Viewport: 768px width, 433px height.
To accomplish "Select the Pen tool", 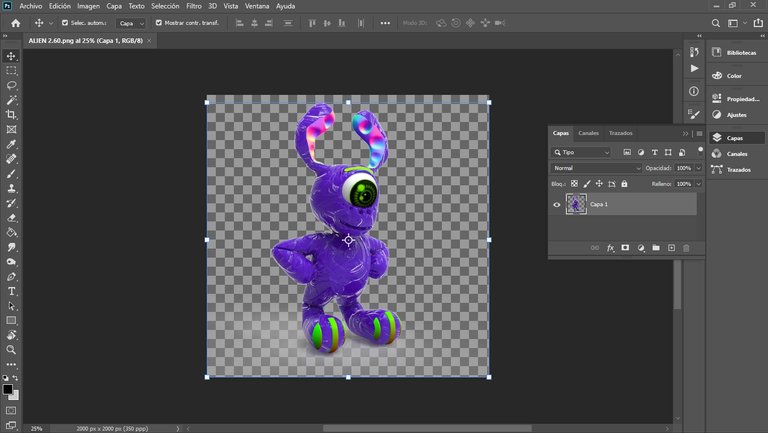I will click(x=11, y=277).
